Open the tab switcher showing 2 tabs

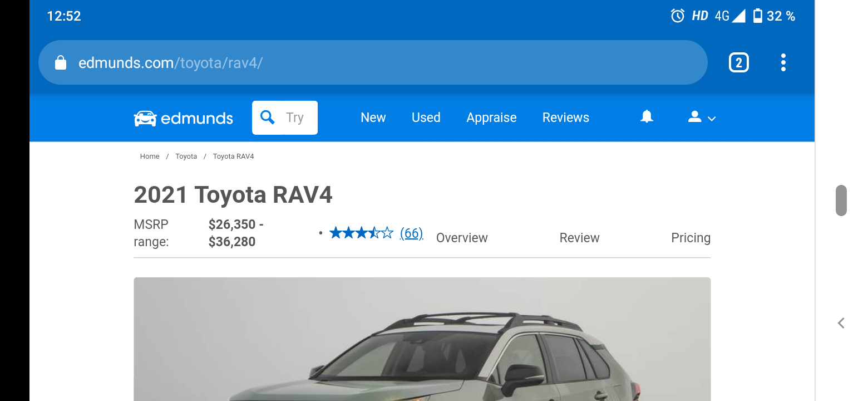point(738,62)
